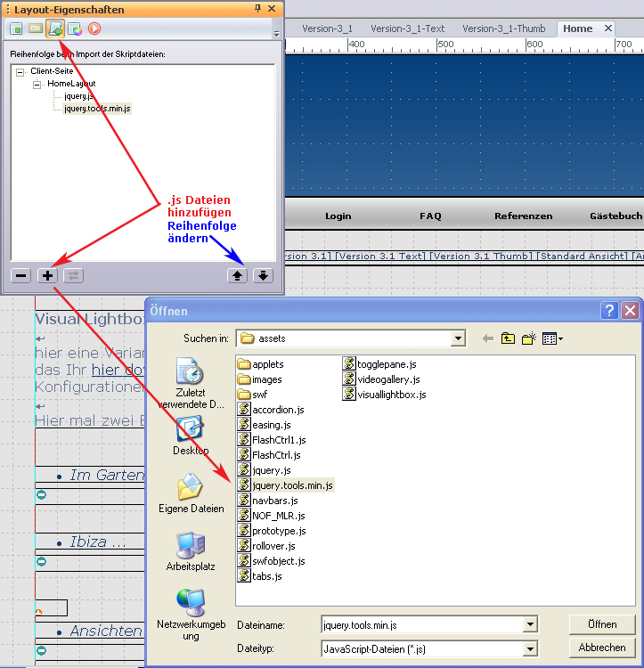The image size is (644, 668).
Task: Click the Abbrechen button
Action: point(602,648)
